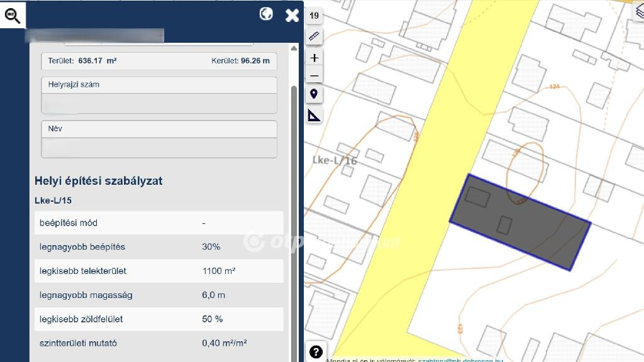This screenshot has height=362, width=644.
Task: Select the ruler measurement tool
Action: [x=314, y=37]
